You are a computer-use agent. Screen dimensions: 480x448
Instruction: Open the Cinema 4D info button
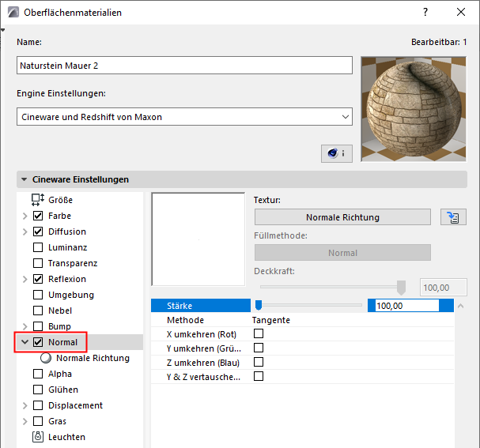coord(336,153)
